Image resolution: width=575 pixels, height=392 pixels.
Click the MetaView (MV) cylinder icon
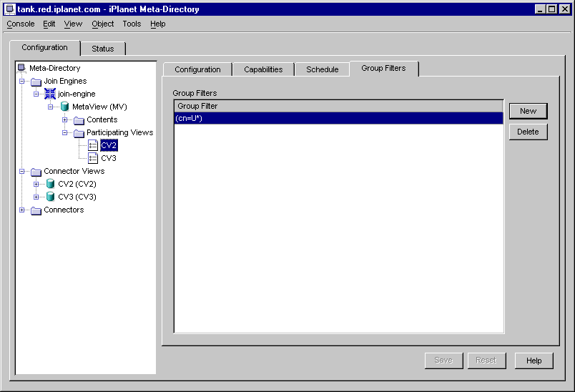point(64,107)
